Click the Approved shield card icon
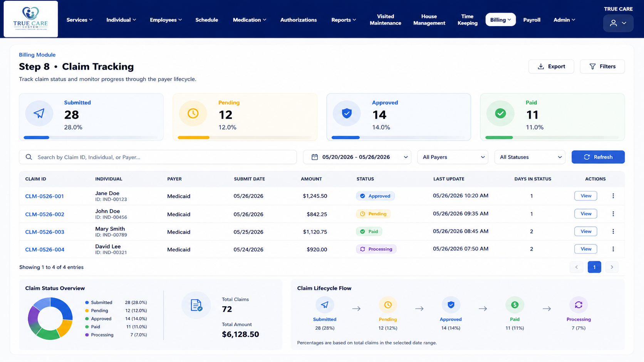Viewport: 644px width, 362px height. coord(347,113)
